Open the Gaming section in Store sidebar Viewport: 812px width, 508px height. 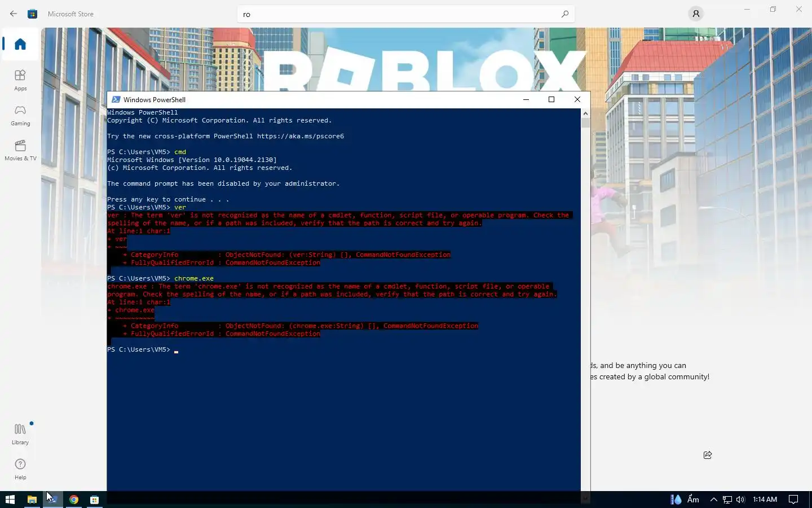pos(20,115)
